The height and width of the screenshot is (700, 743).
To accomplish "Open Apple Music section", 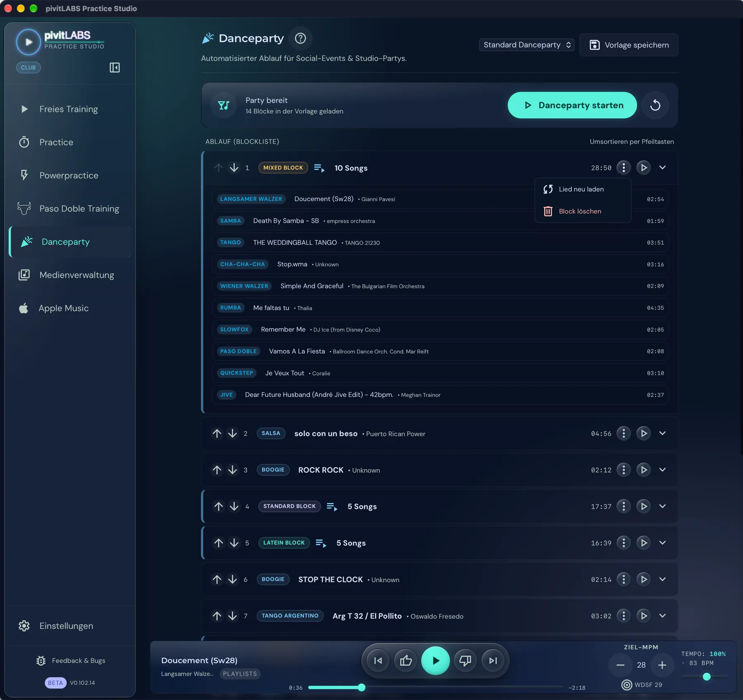I will 70,308.
